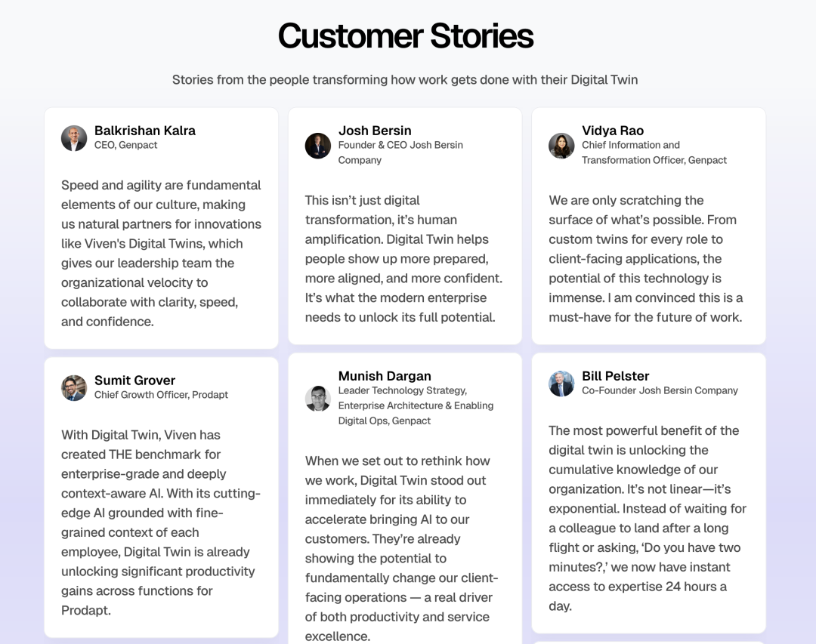
Task: Click "Co-Founder Josh Bersin Company" title
Action: pos(660,390)
